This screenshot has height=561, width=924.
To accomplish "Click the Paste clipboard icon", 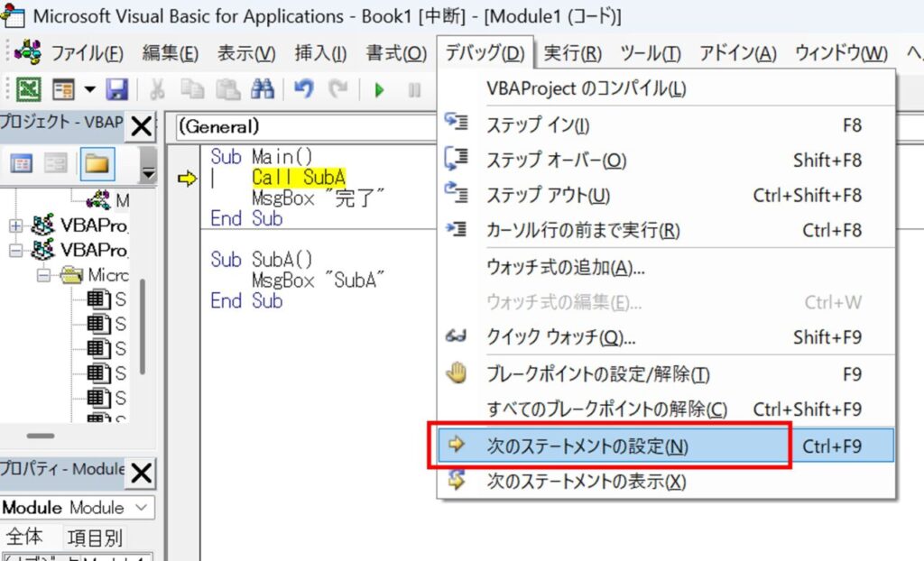I will (x=227, y=89).
